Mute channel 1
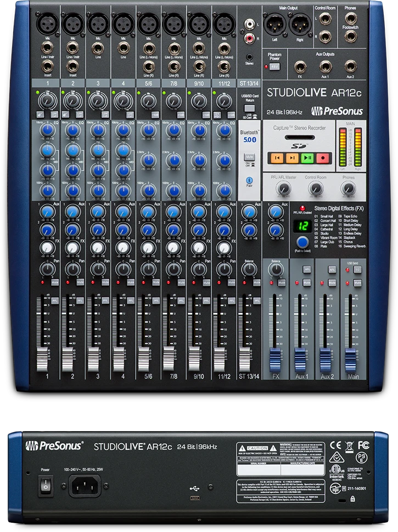The height and width of the screenshot is (532, 398). point(55,282)
